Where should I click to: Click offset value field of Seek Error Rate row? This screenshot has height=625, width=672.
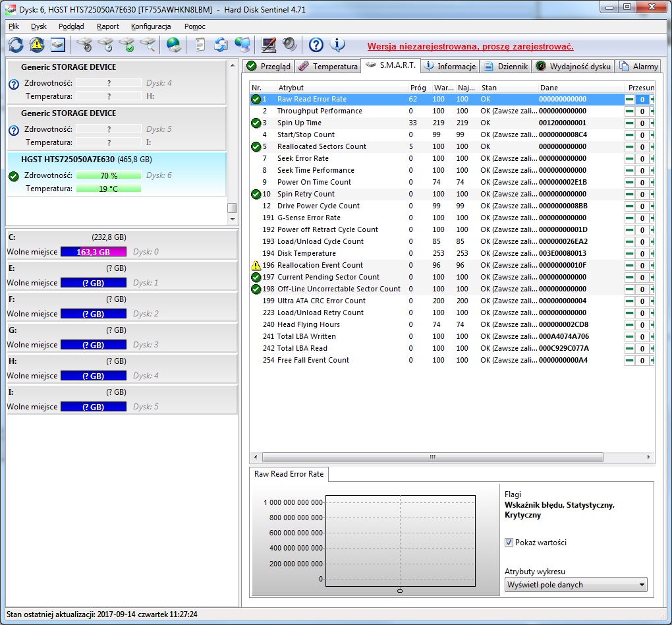click(642, 159)
